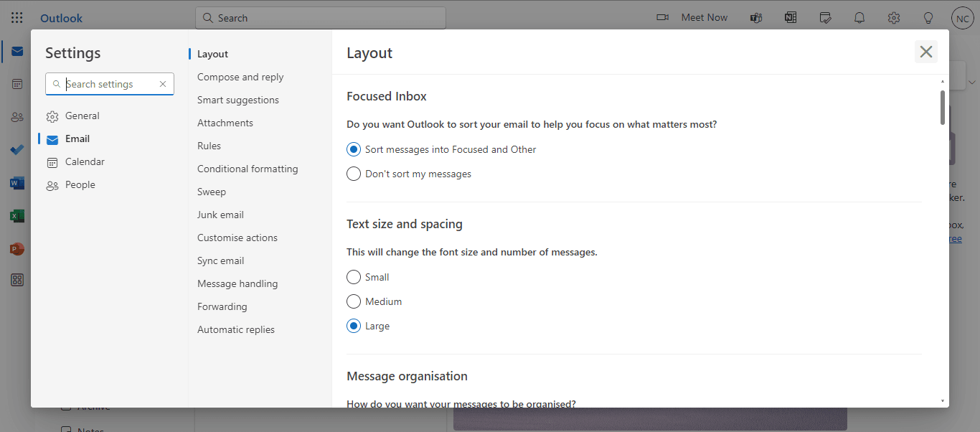Launch Word from the app rail
980x432 pixels.
(17, 183)
